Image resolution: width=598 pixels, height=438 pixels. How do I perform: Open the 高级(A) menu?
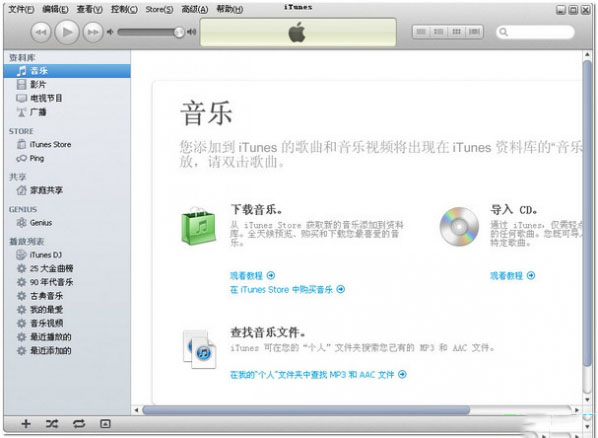pyautogui.click(x=195, y=9)
